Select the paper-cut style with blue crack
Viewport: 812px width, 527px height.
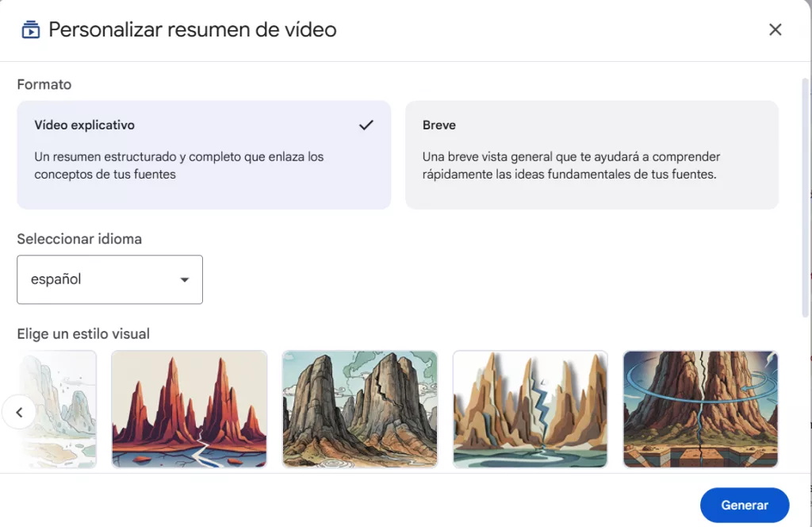pyautogui.click(x=530, y=409)
